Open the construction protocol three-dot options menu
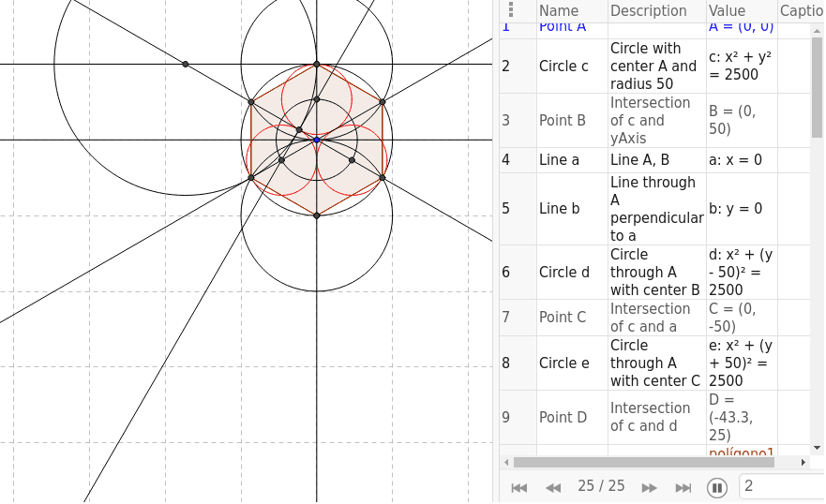This screenshot has width=826, height=504. pyautogui.click(x=510, y=10)
